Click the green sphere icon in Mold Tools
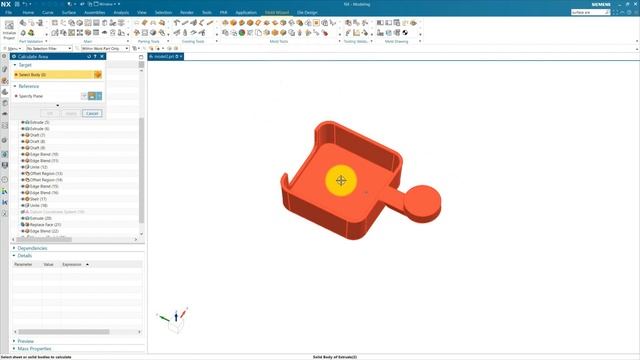 coord(242,33)
